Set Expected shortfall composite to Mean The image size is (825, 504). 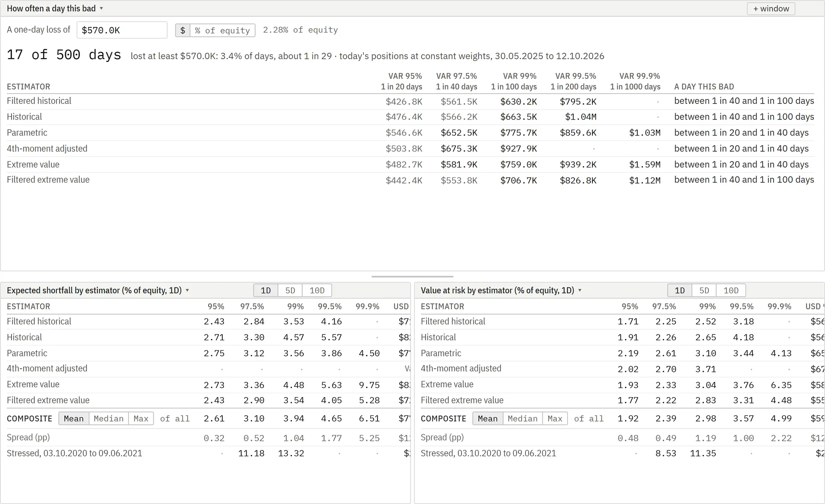tap(74, 419)
